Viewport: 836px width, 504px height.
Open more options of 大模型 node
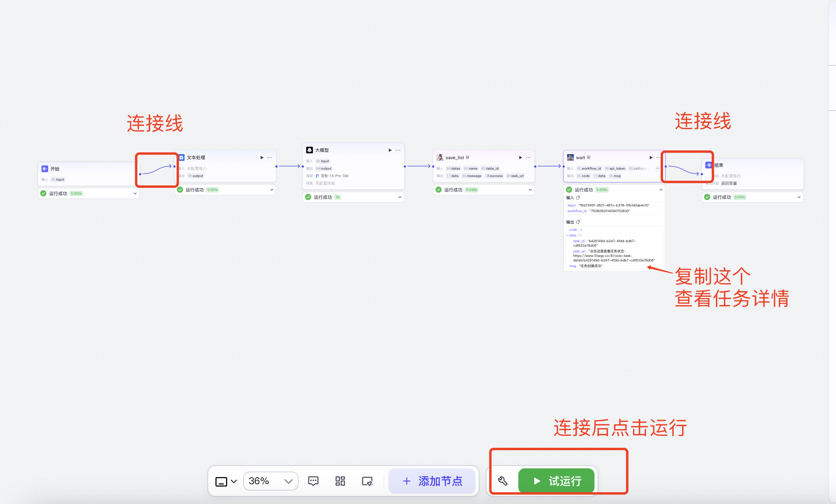398,150
